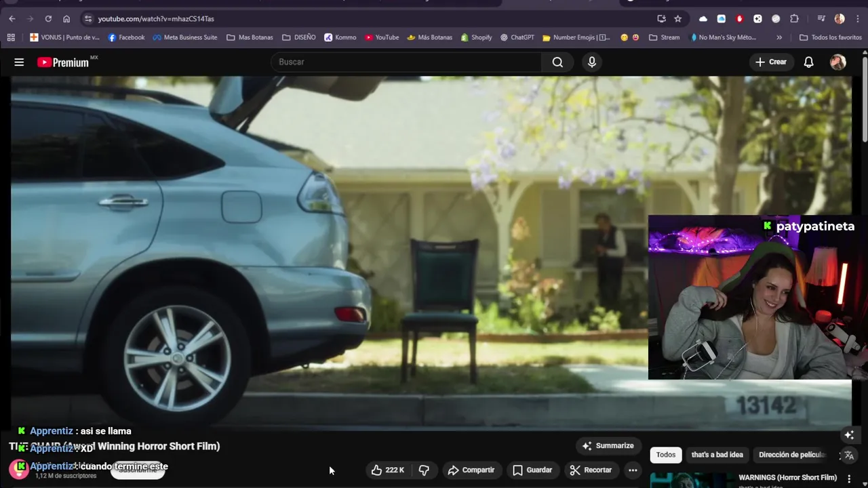Bookmark this page with star
868x488 pixels.
tap(677, 19)
